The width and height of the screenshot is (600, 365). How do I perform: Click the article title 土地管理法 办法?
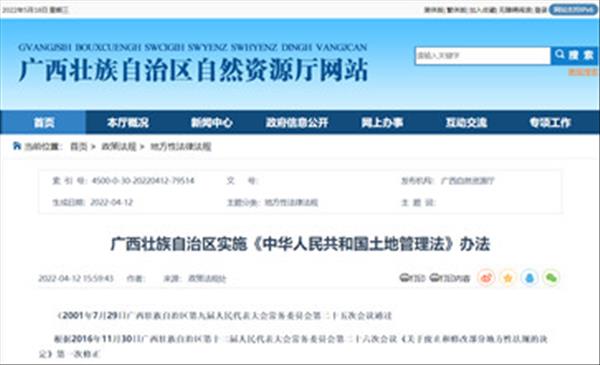tap(300, 244)
